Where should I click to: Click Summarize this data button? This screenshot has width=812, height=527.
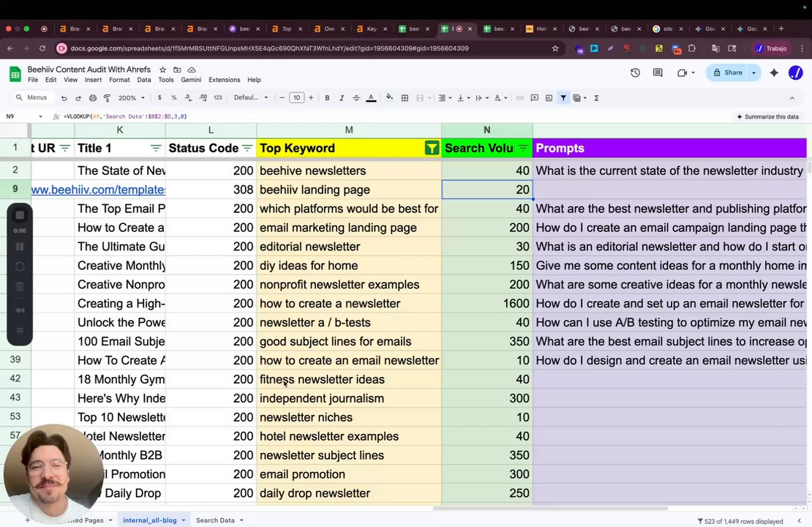[767, 116]
